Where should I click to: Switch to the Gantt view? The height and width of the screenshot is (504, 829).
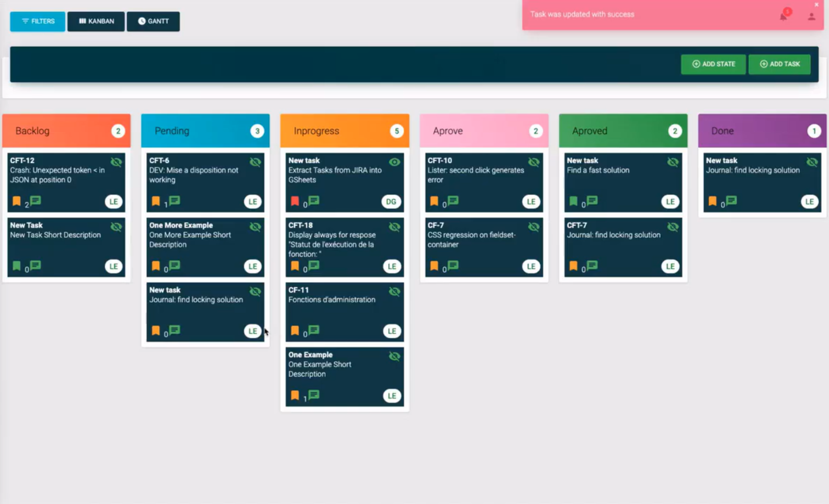(x=153, y=21)
